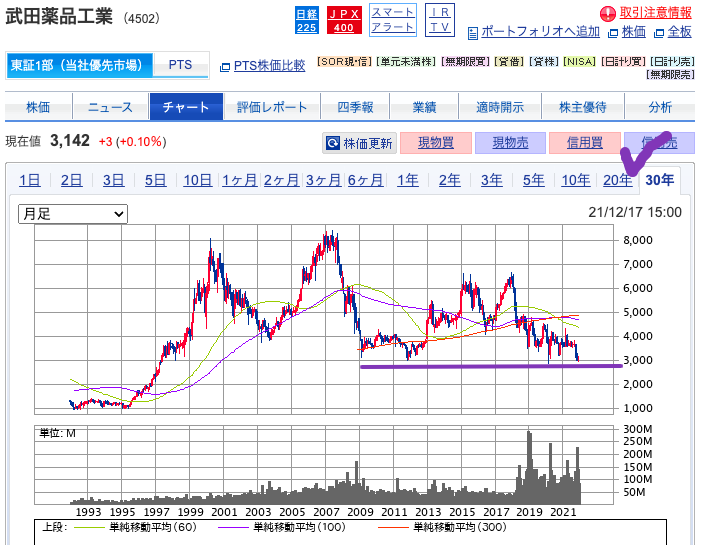Open the スマートアラート icon
This screenshot has height=545, width=702.
393,20
